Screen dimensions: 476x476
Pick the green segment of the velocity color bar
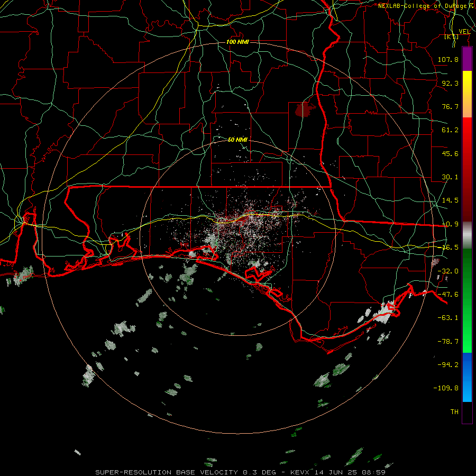point(467,300)
